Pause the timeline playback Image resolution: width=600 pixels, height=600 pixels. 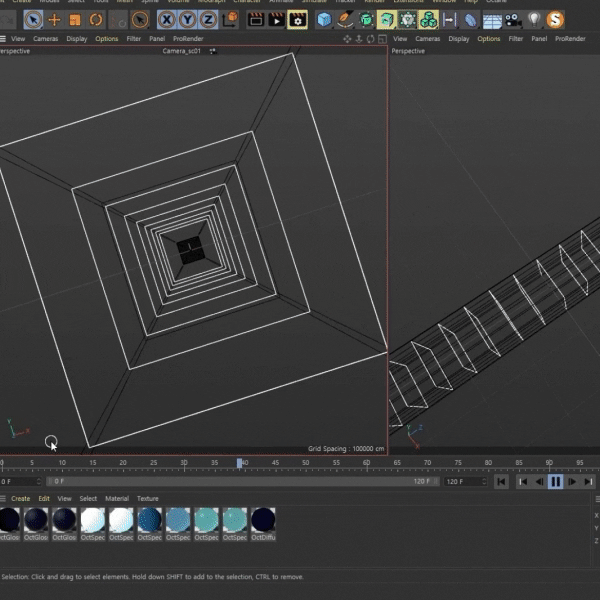(556, 481)
